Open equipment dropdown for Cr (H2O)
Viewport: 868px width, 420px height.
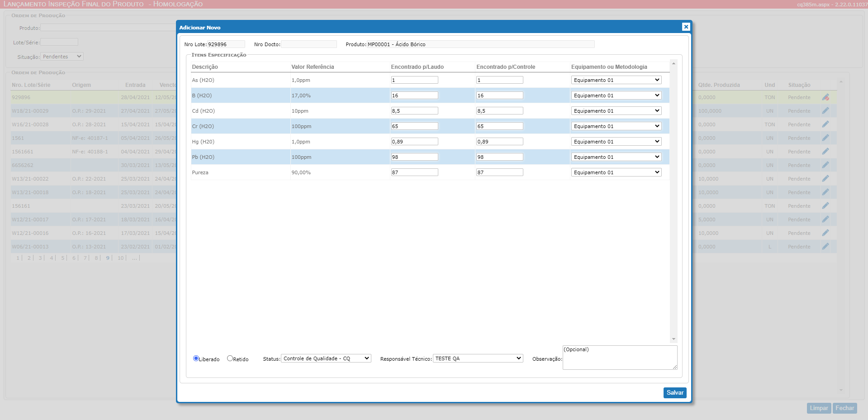click(x=616, y=126)
